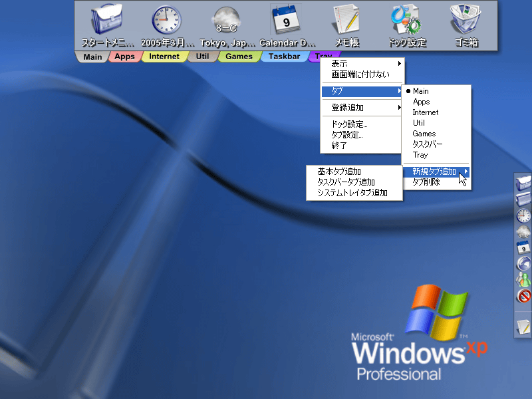532x399 pixels.
Task: Click the folder icon in the side dock
Action: point(523,199)
